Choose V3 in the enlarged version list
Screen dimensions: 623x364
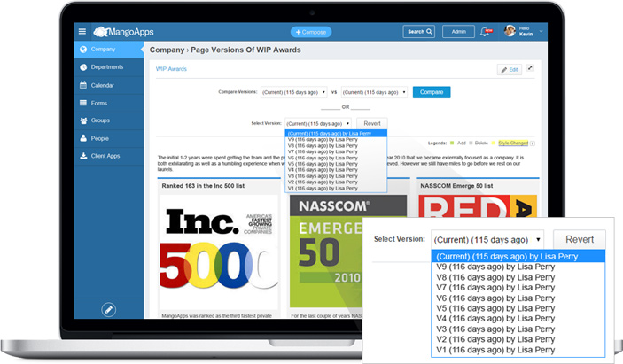coord(518,329)
